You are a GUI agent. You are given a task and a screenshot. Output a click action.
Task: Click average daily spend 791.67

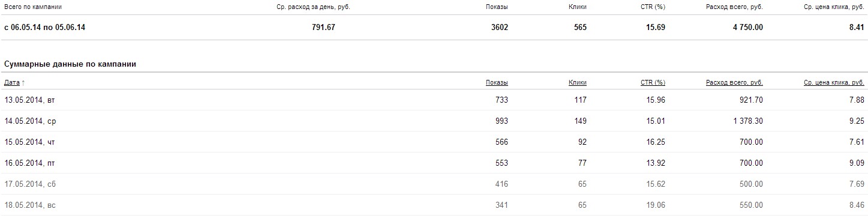coord(323,28)
